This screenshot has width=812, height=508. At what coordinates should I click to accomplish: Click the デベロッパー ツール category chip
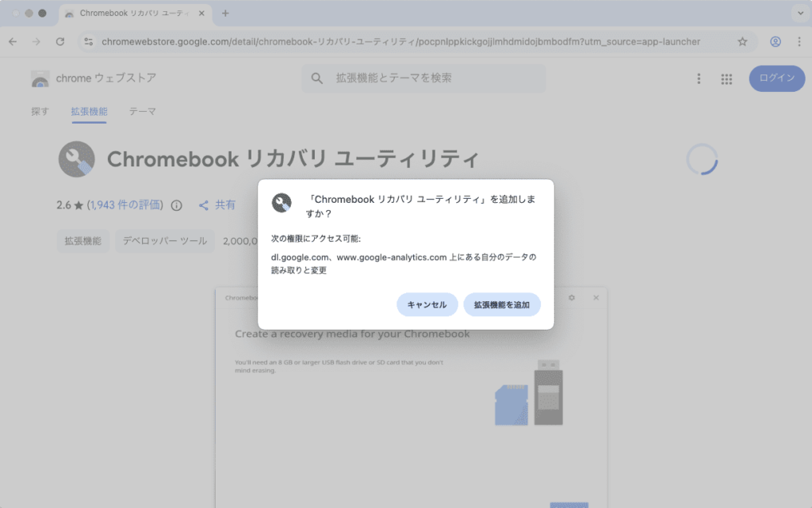tap(165, 241)
